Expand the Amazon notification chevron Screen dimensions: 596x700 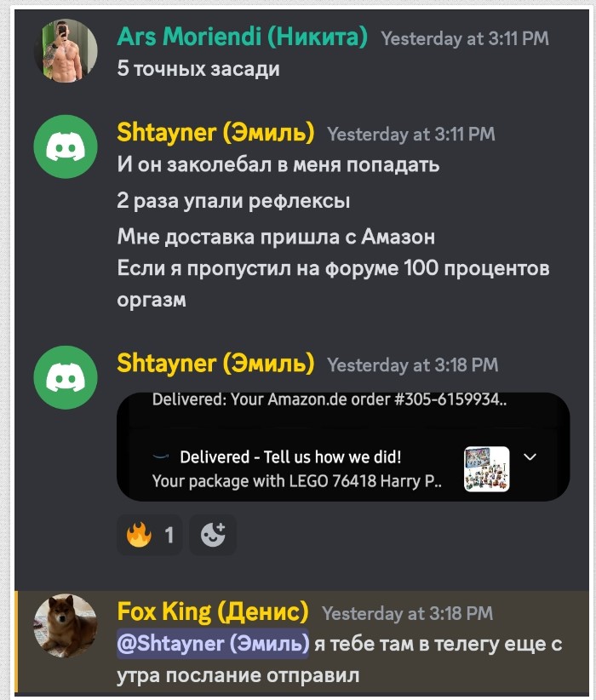coord(530,456)
